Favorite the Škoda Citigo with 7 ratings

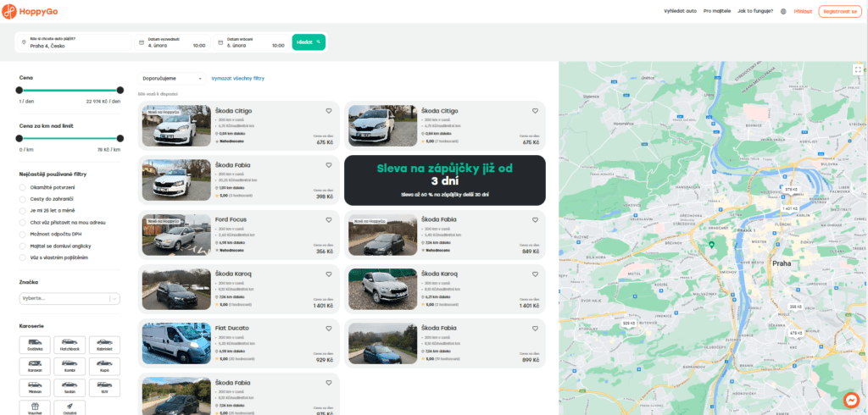click(535, 111)
